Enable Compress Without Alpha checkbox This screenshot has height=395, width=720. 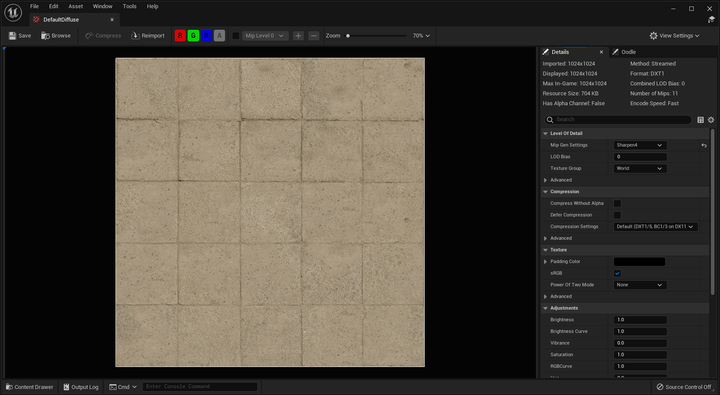click(617, 203)
